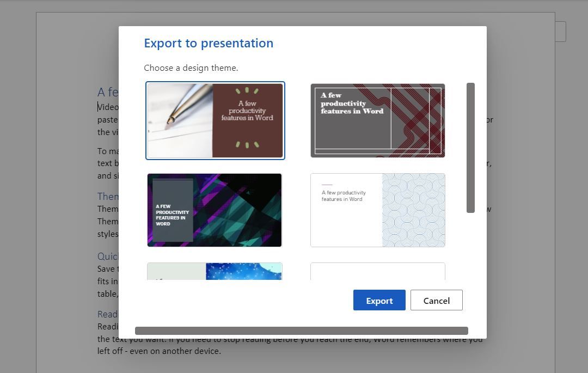This screenshot has height=373, width=588.
Task: Re-select the highlighted pen theme with blue border
Action: tap(215, 120)
